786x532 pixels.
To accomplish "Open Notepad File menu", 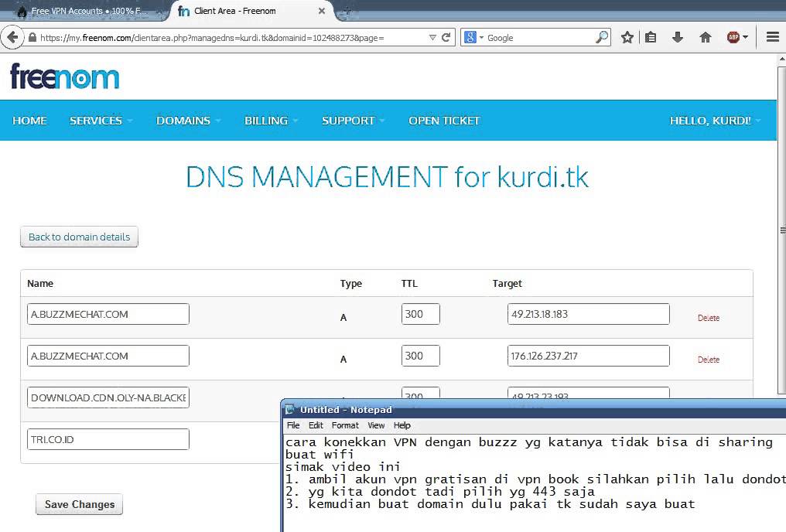I will pos(293,425).
